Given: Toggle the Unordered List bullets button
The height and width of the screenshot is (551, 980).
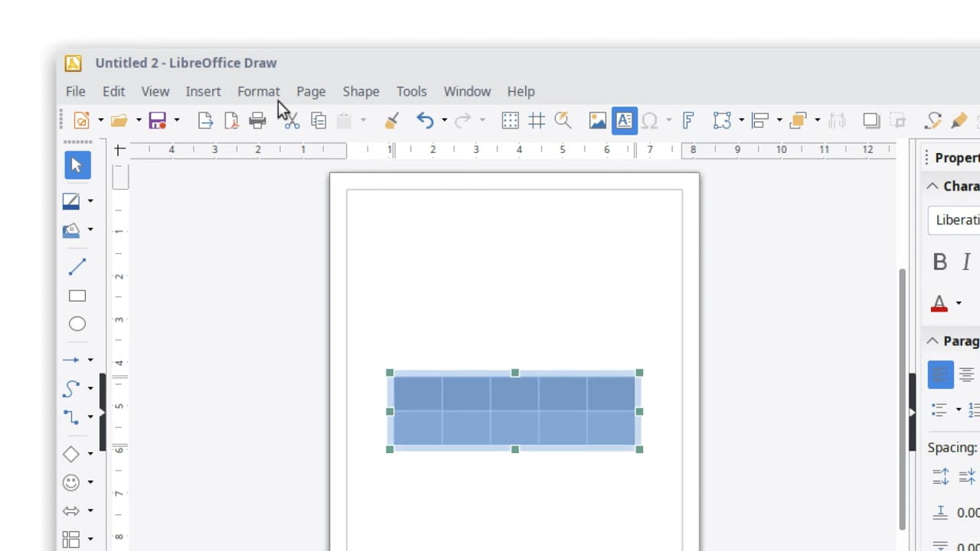Looking at the screenshot, I should coord(939,409).
